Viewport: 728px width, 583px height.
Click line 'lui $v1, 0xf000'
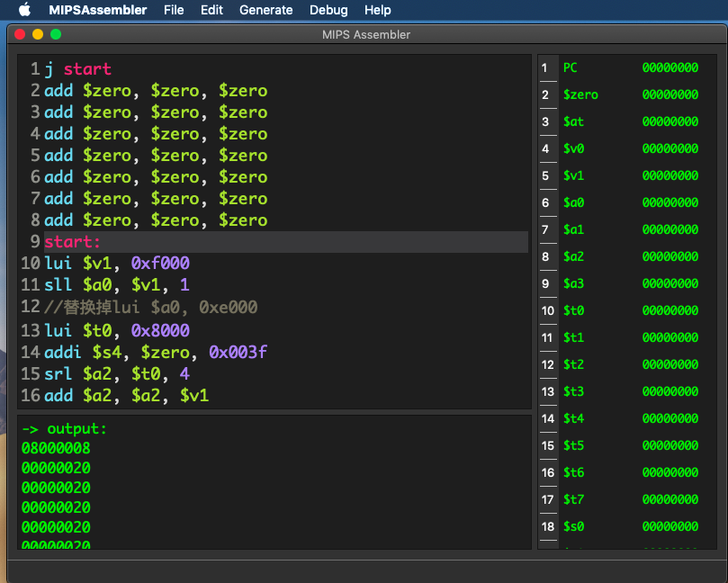pos(117,264)
